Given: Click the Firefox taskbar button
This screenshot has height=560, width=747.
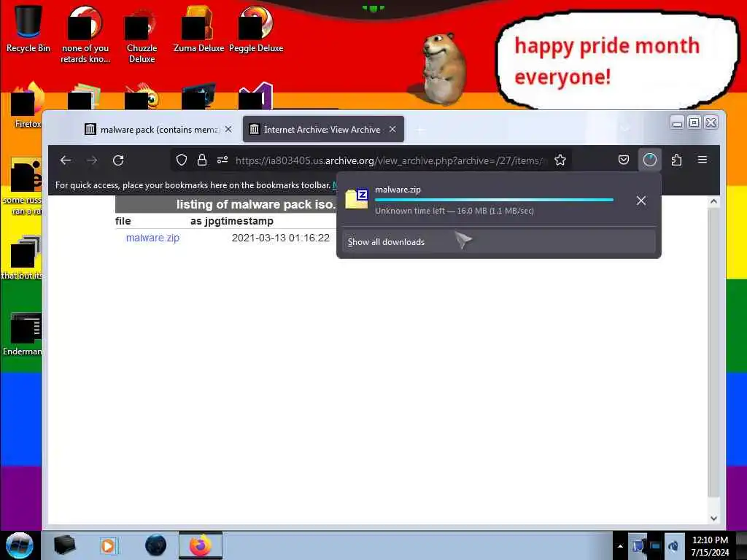Looking at the screenshot, I should coord(201,545).
